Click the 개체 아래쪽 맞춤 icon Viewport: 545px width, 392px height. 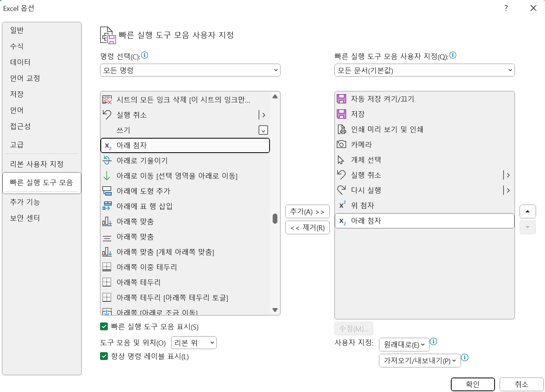click(x=107, y=252)
